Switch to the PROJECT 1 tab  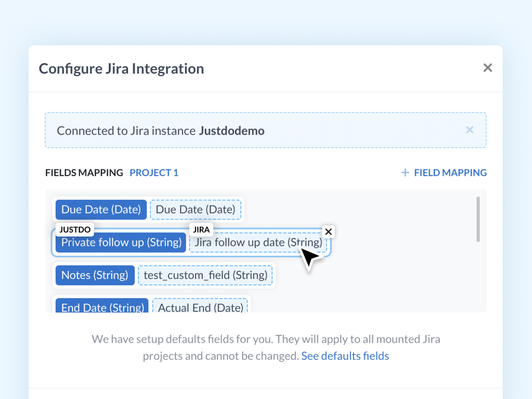[x=154, y=173]
